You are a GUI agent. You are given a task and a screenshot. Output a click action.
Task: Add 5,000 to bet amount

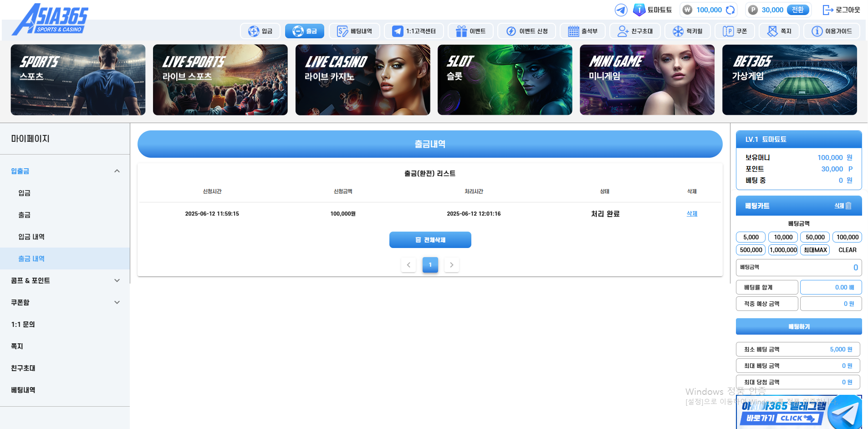751,237
